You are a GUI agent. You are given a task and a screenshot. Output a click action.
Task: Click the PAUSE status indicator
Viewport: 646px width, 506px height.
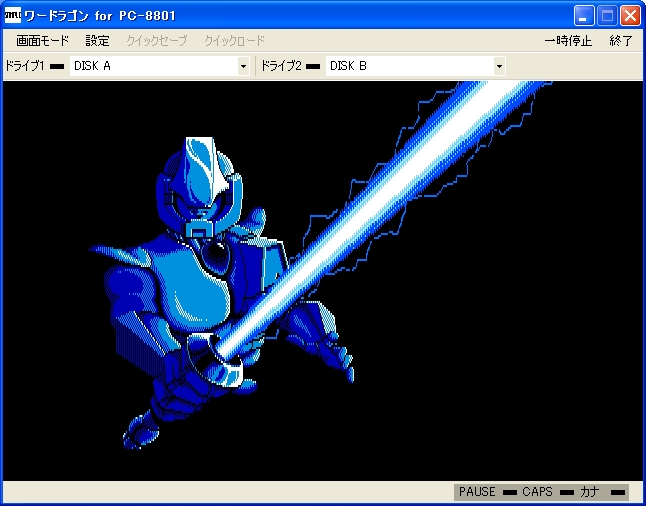pyautogui.click(x=510, y=492)
